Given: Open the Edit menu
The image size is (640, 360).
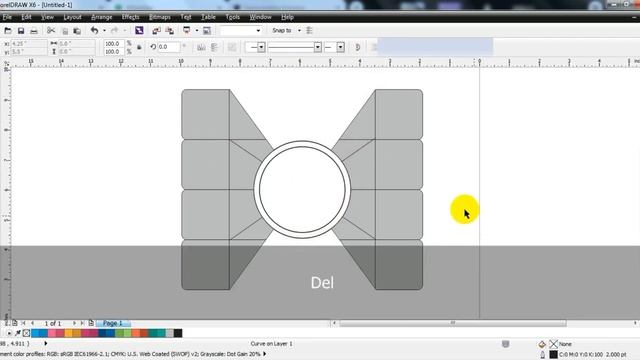Looking at the screenshot, I should pyautogui.click(x=26, y=17).
